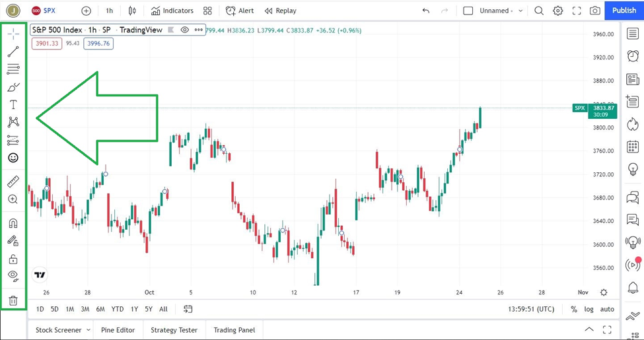Click the legend flag icon
Viewport: 644px width, 340px height.
coord(171,30)
